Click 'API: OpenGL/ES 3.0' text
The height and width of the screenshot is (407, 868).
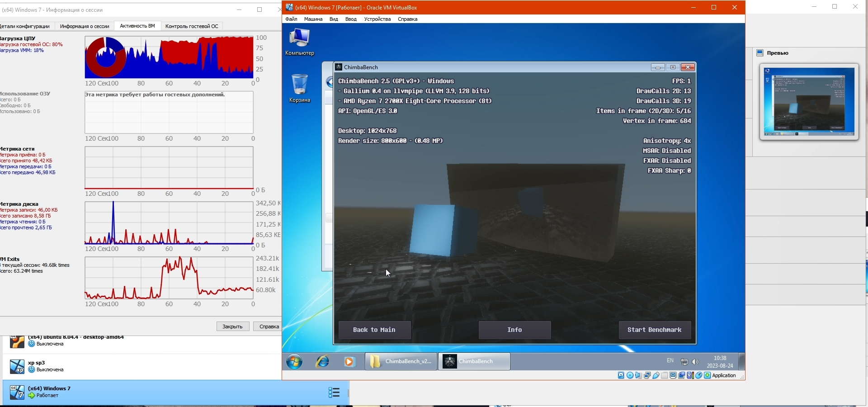(368, 111)
